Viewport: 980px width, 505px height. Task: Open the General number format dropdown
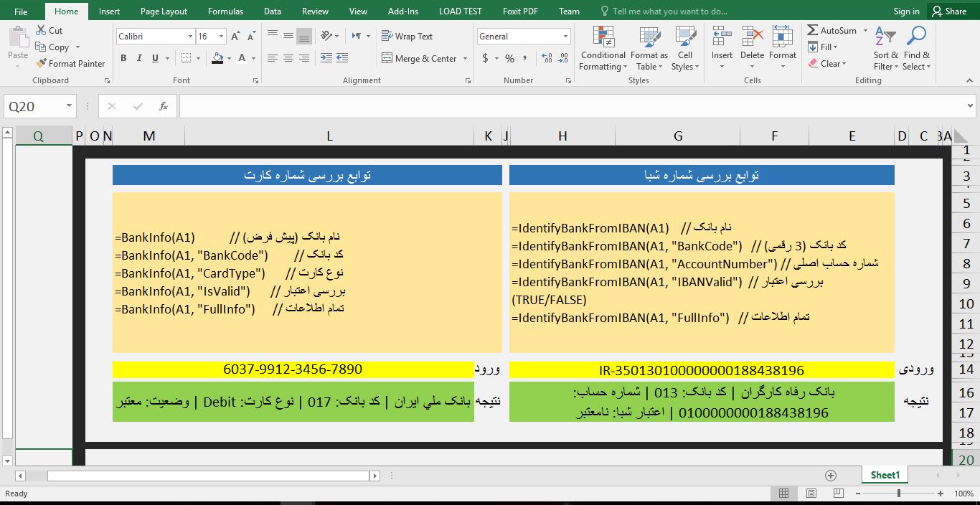[x=566, y=36]
